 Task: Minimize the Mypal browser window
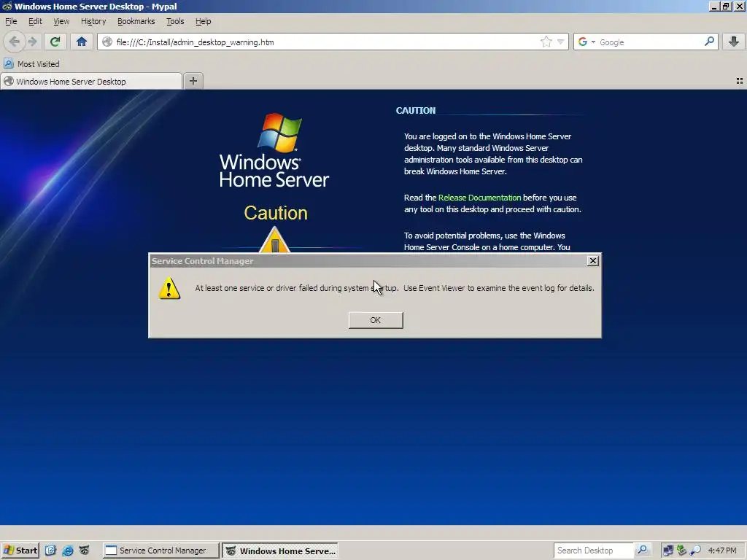point(714,6)
